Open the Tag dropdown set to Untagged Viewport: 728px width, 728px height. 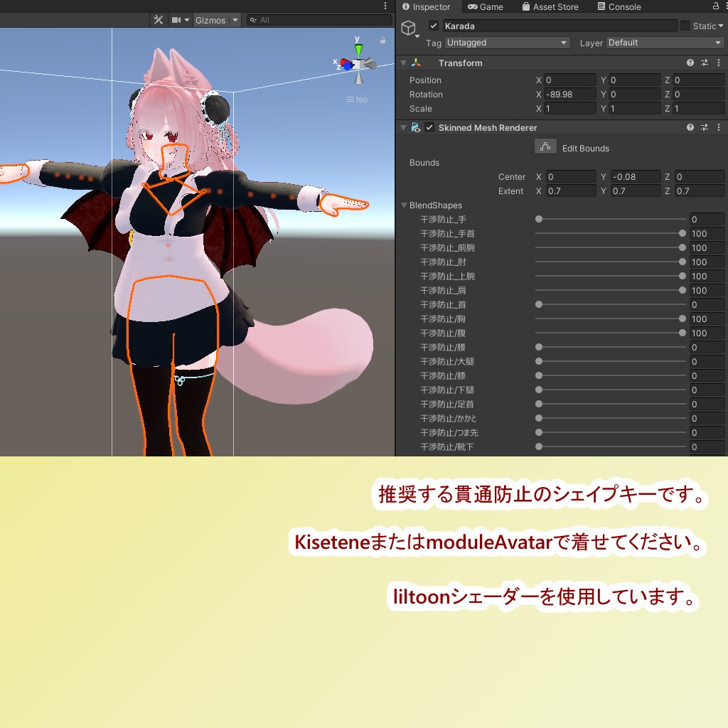coord(506,43)
